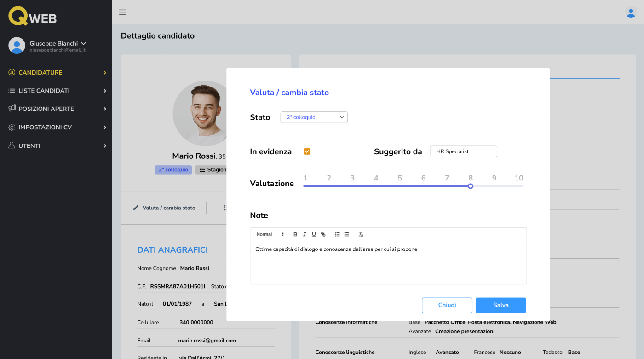
Task: Clear text formatting in the Note editor
Action: [361, 234]
